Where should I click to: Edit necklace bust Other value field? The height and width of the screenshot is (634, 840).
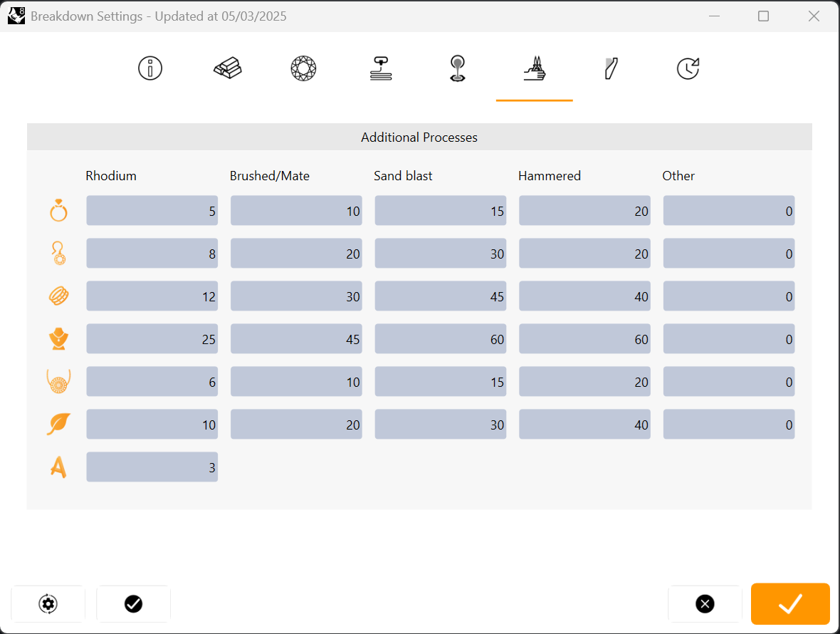728,338
